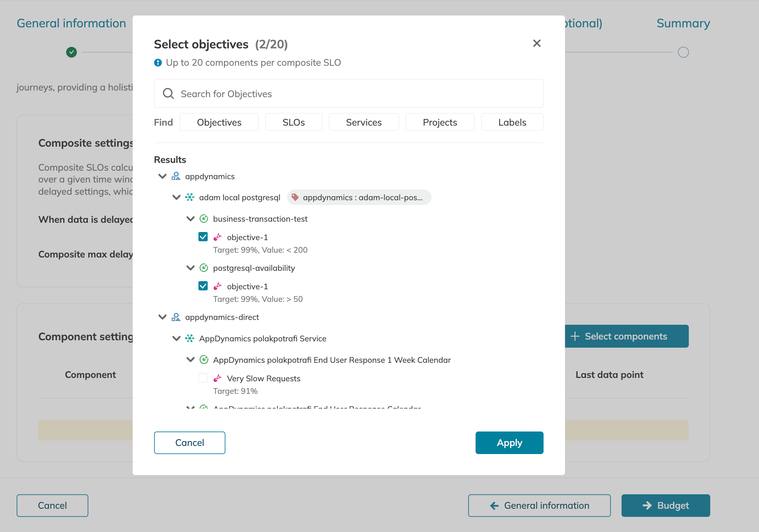This screenshot has width=759, height=532.
Task: Click the appdynamics-direct project icon
Action: [176, 317]
